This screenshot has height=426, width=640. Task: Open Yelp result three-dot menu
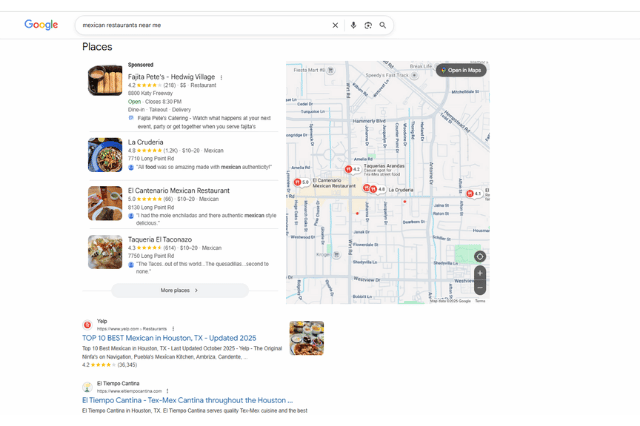173,329
